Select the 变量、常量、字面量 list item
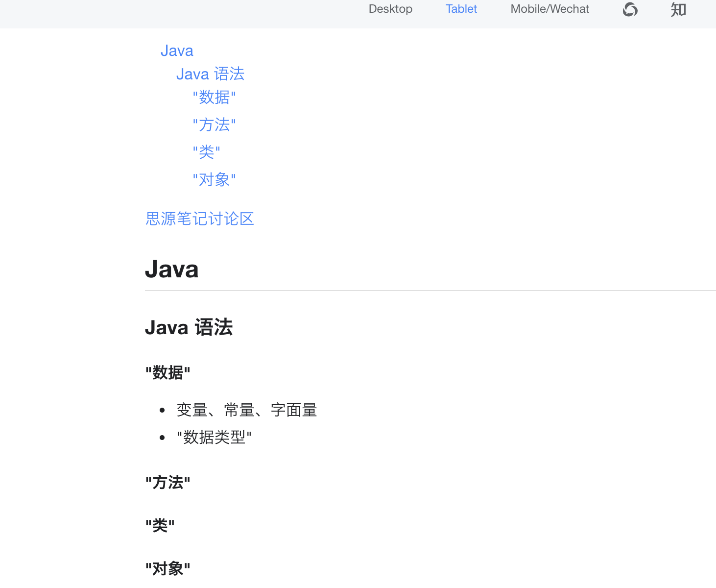Viewport: 716px width, 588px height. pyautogui.click(x=247, y=410)
